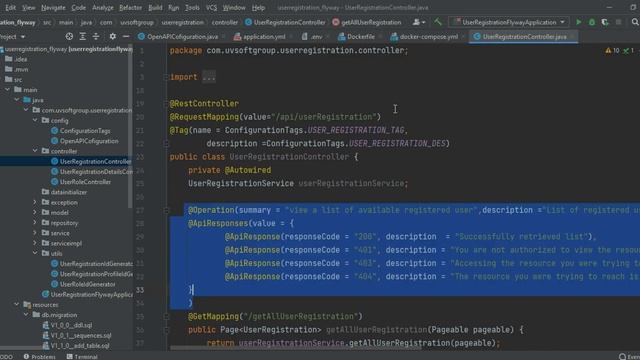Select V1_0_1__sequences.sql file
Image resolution: width=640 pixels, height=360 pixels.
[x=81, y=336]
